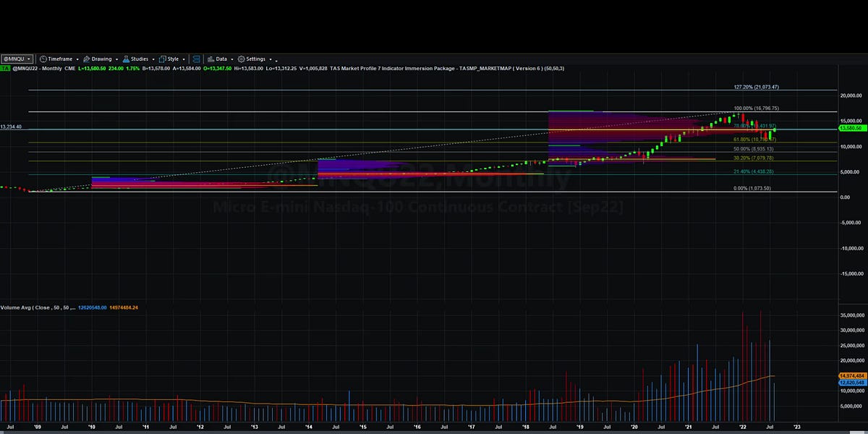Open the Data menu

(x=221, y=59)
